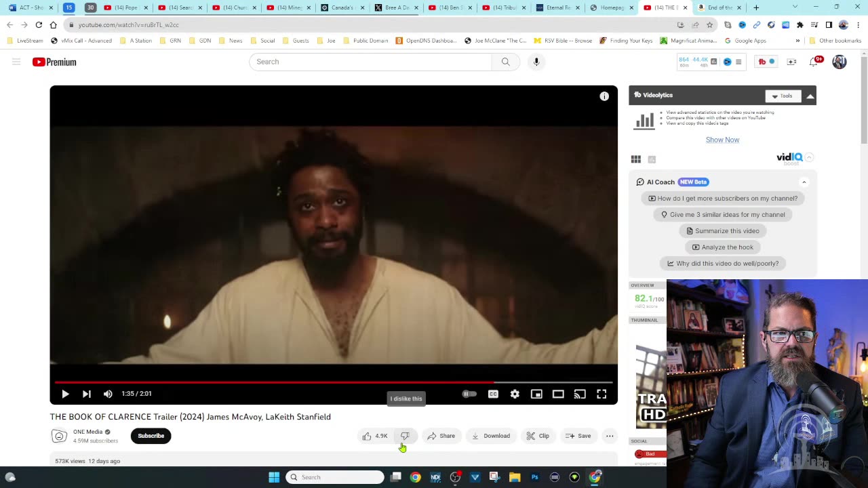Toggle closed captions CC button
Screen dimensions: 868x488
[x=493, y=394]
